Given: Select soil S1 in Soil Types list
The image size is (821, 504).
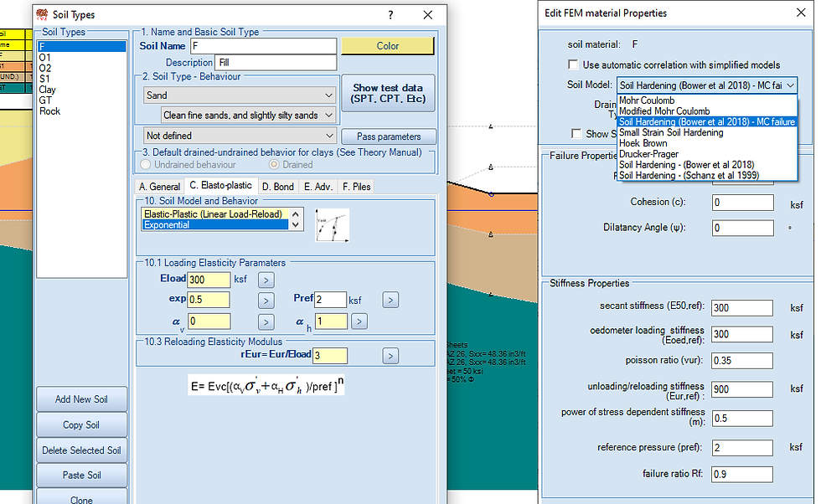Looking at the screenshot, I should click(x=82, y=79).
